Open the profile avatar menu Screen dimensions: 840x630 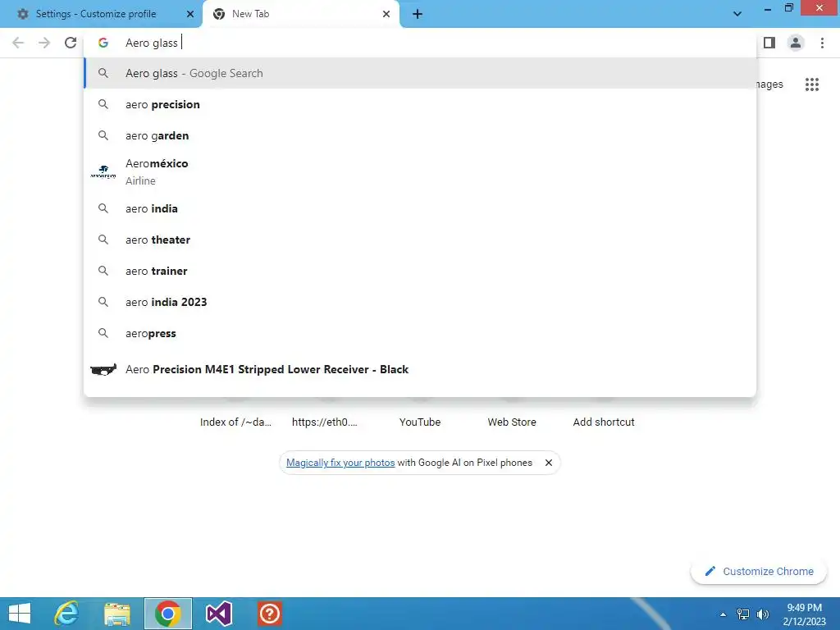point(796,43)
